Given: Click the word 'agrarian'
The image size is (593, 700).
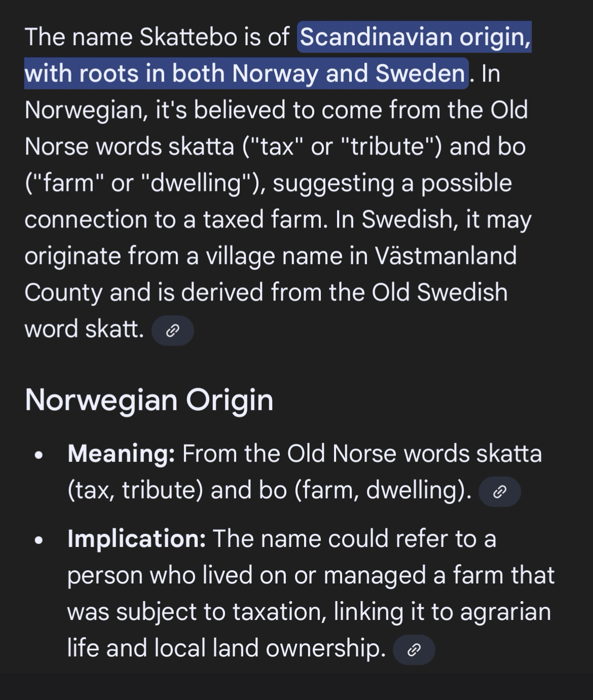Looking at the screenshot, I should tap(505, 611).
